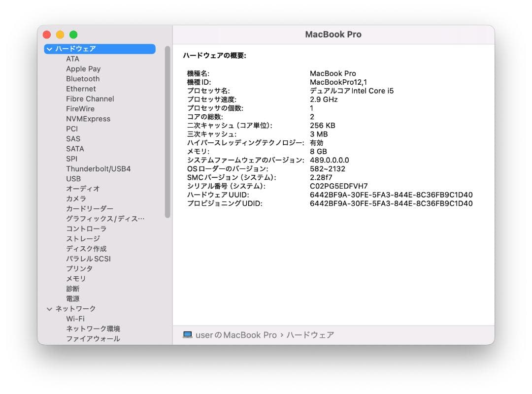Viewport: 532px width, 394px height.
Task: Select ATA in the sidebar
Action: pos(72,59)
